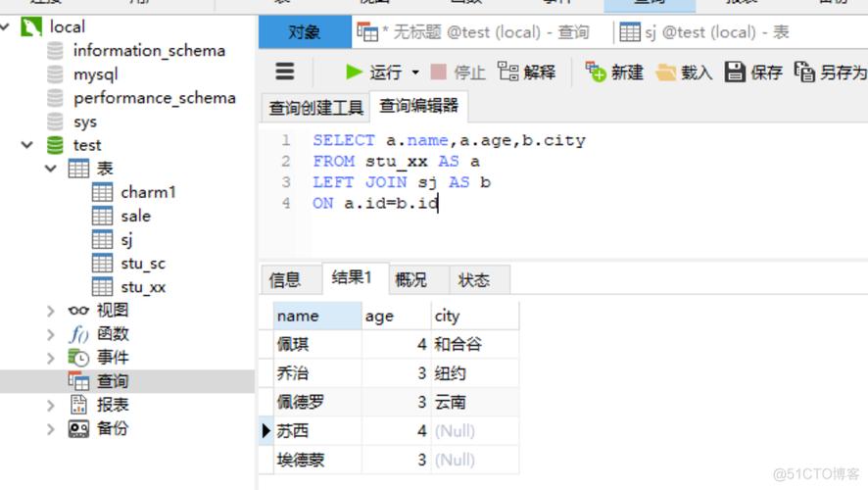The image size is (868, 490).
Task: Select the stu_sc table icon
Action: coord(102,263)
